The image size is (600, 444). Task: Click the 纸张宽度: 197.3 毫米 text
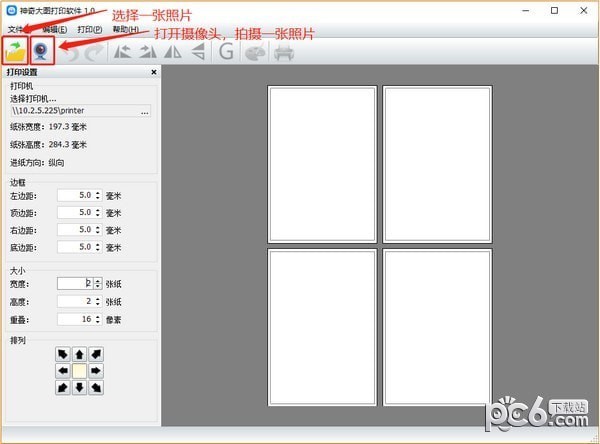pos(49,127)
